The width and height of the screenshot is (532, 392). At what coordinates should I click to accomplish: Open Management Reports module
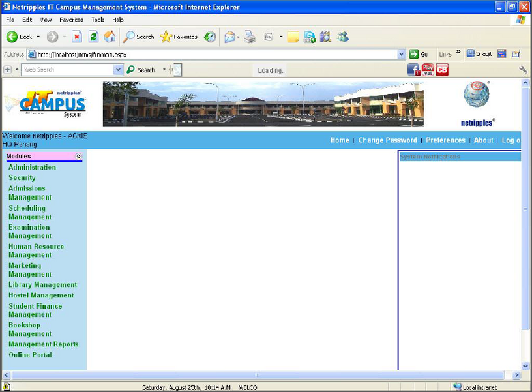pyautogui.click(x=44, y=344)
